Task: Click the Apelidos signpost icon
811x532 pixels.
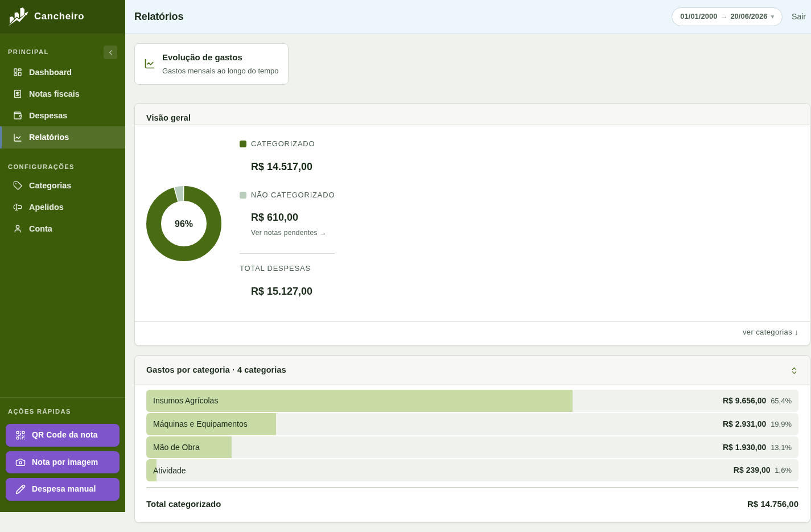Action: point(18,207)
